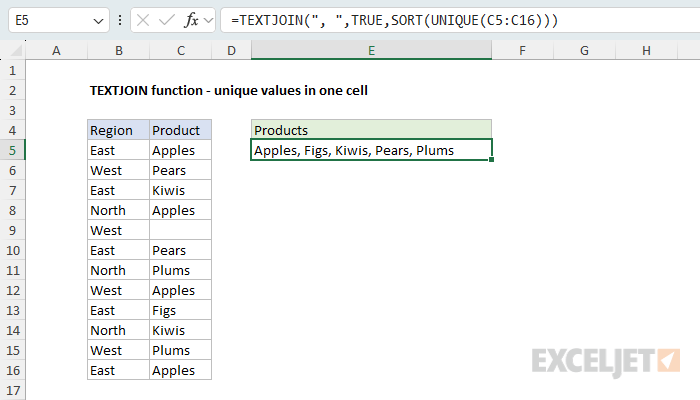
Task: Select column C header
Action: 180,50
